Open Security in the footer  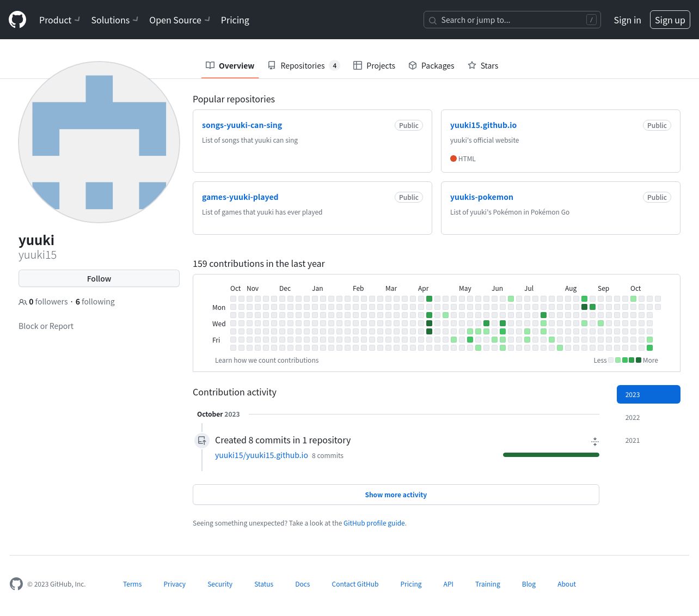tap(220, 584)
